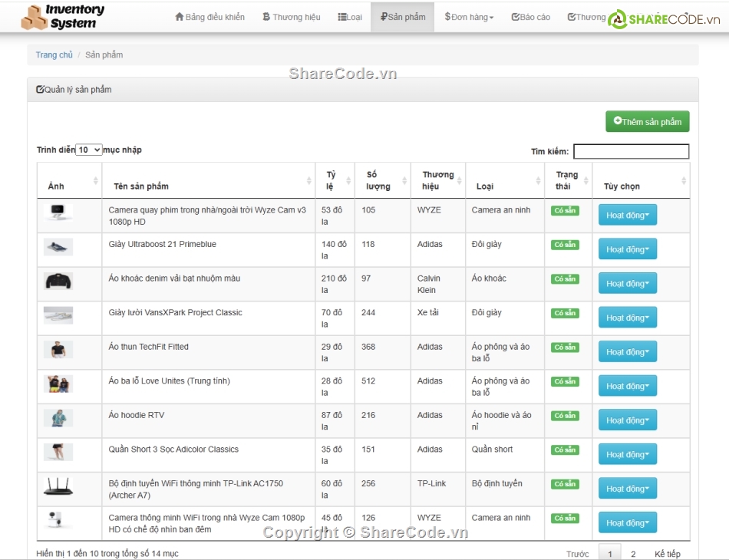The width and height of the screenshot is (729, 560).
Task: Click the Có sẵn badge for Áo hoodie RTV
Action: pos(565,416)
